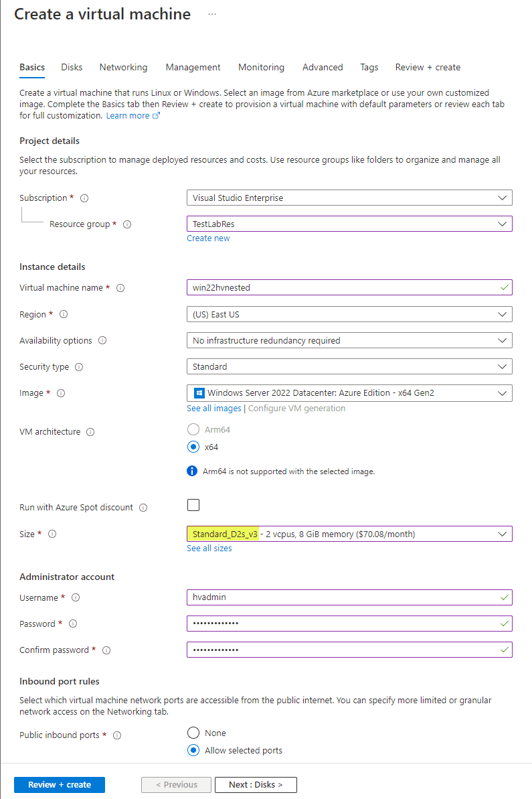Click the Windows logo in the Image field
This screenshot has height=799, width=532.
199,393
